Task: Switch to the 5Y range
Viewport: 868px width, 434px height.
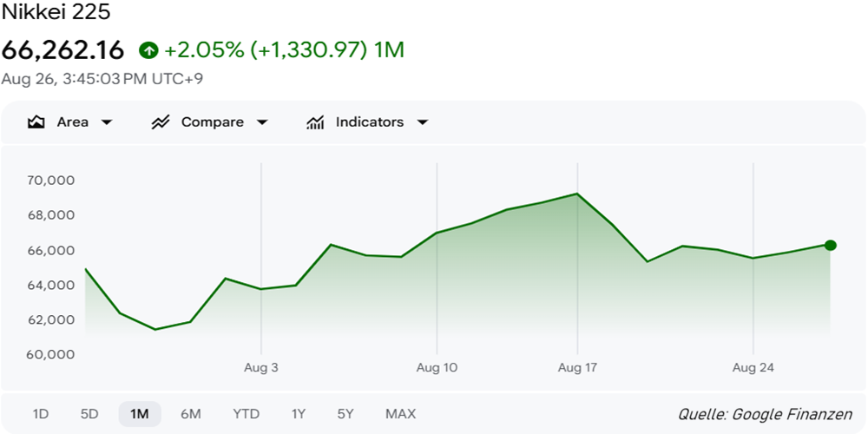Action: pyautogui.click(x=345, y=414)
